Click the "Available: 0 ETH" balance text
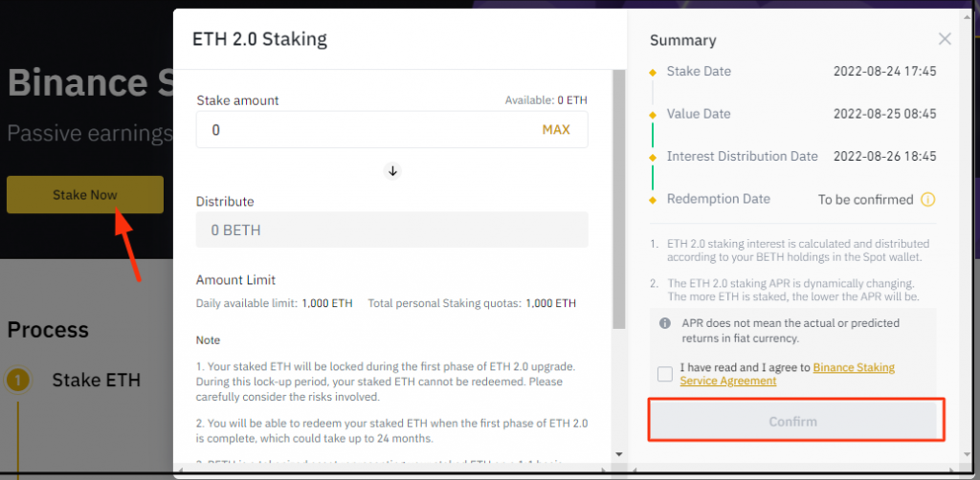This screenshot has width=980, height=480. point(546,100)
